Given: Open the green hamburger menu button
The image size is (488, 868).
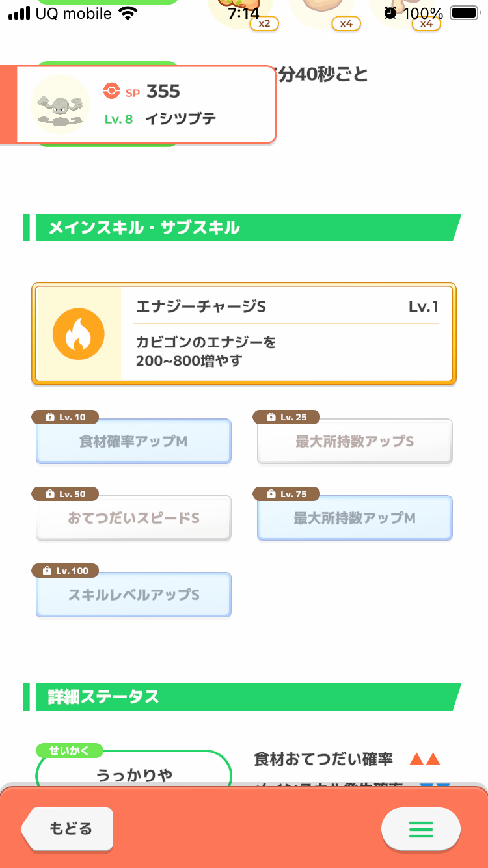Looking at the screenshot, I should click(x=420, y=829).
